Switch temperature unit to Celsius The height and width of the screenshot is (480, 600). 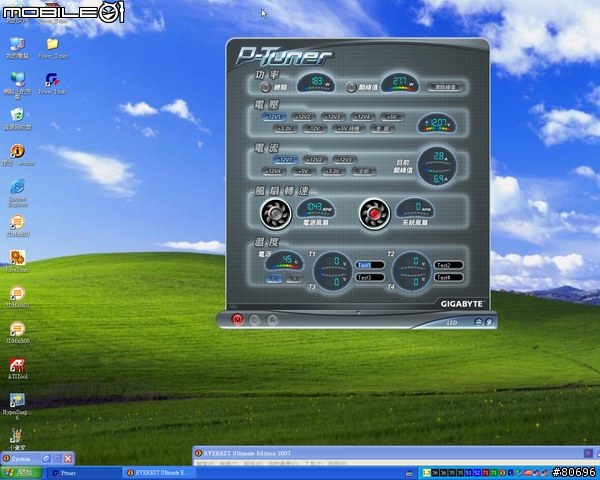274,278
